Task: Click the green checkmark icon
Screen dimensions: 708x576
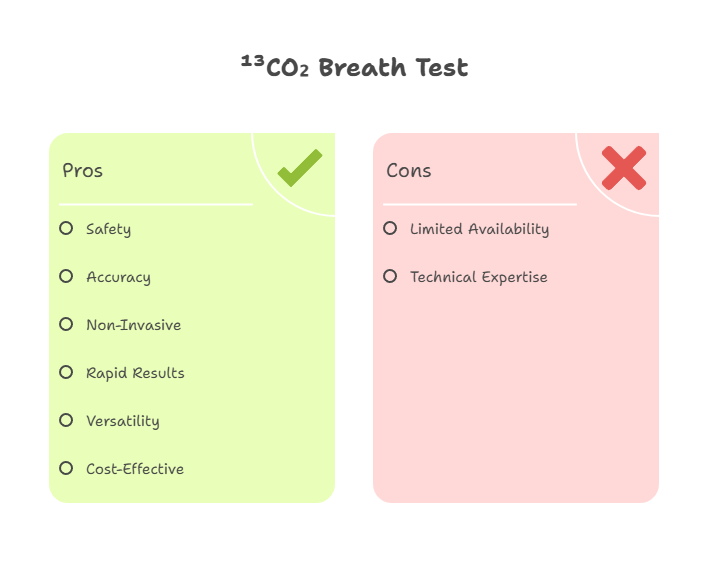Action: [x=300, y=168]
